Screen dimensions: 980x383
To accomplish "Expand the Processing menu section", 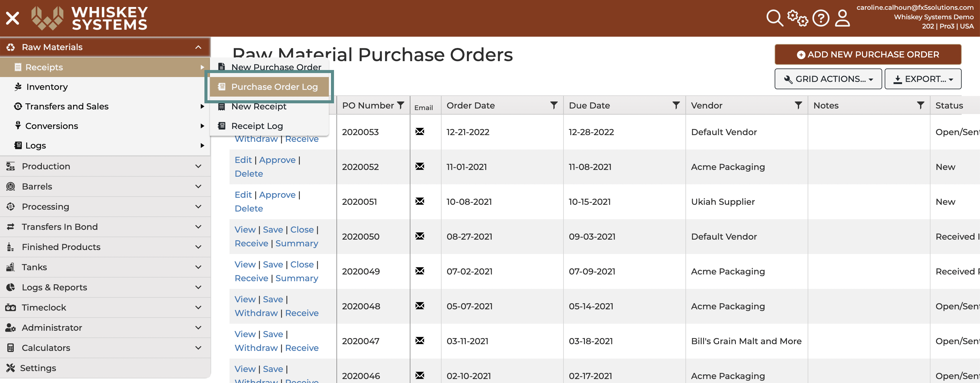I will click(x=105, y=207).
